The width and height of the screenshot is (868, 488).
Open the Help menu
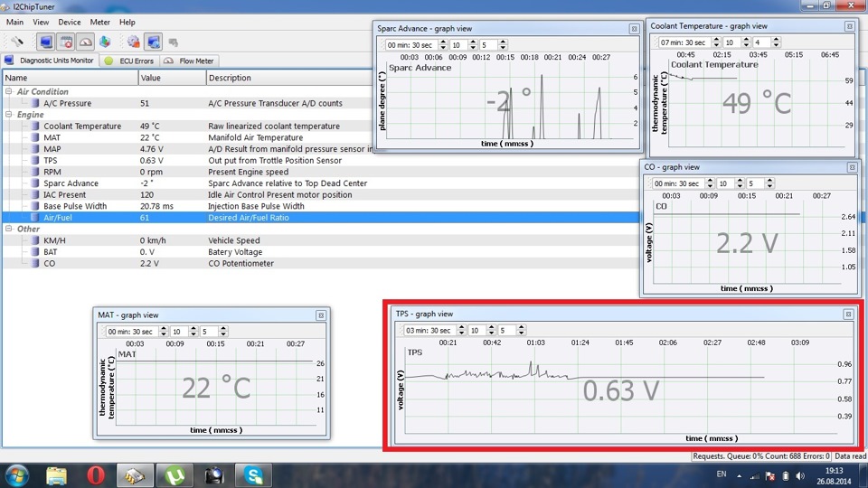click(127, 22)
